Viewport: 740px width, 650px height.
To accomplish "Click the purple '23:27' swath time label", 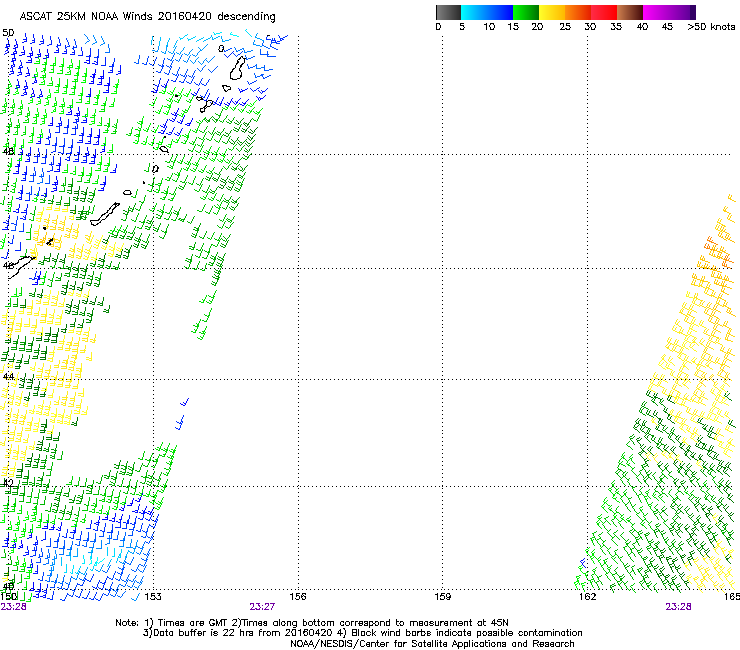I will pyautogui.click(x=262, y=607).
